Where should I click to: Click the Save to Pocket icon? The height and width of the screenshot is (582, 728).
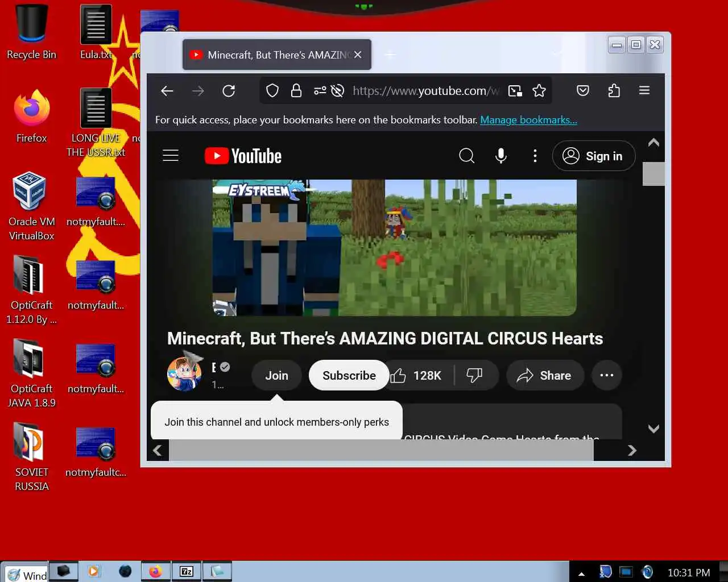[583, 90]
